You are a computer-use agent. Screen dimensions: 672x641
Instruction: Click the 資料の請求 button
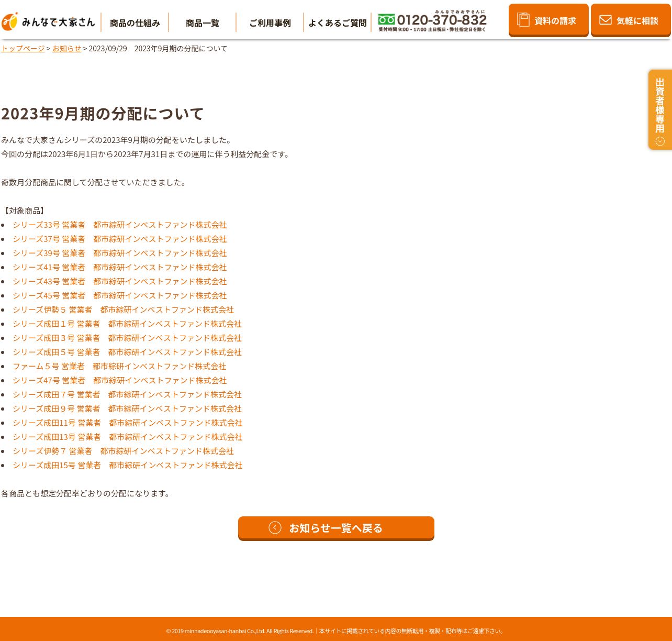click(x=548, y=20)
